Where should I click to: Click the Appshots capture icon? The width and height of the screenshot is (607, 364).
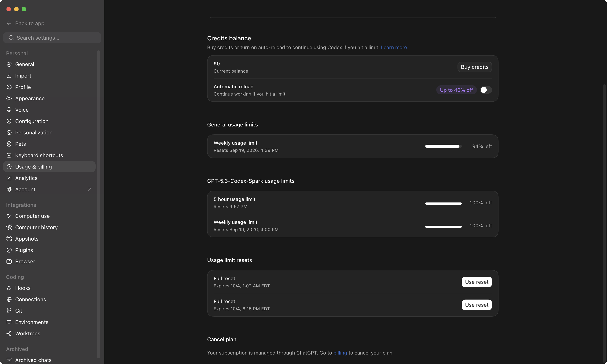(9, 239)
